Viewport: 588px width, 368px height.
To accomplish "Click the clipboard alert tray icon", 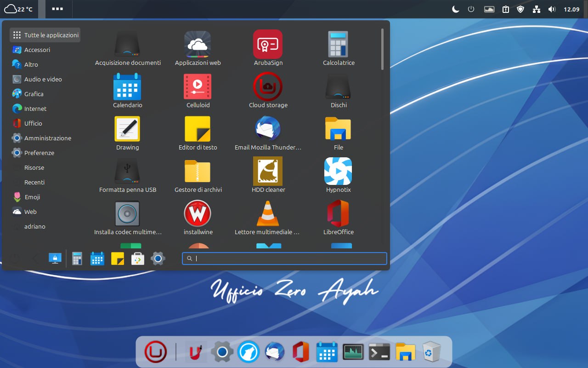I will (506, 9).
